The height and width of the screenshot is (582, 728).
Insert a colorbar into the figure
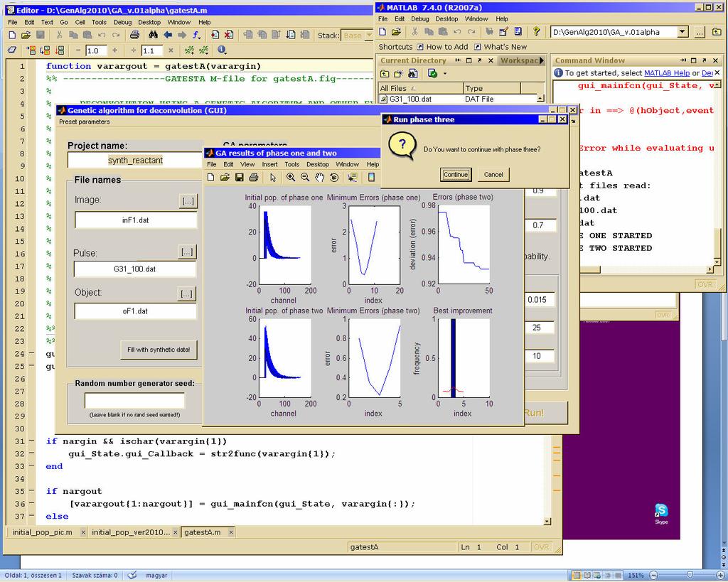click(x=371, y=177)
